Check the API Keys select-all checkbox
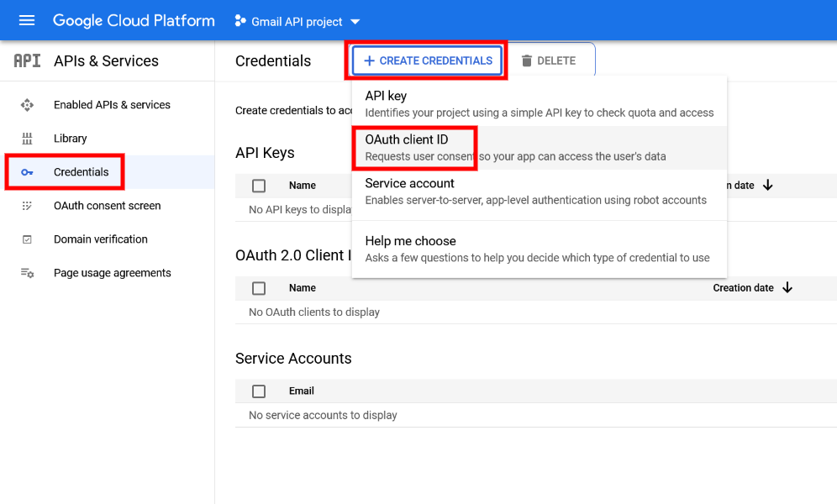 click(x=259, y=186)
